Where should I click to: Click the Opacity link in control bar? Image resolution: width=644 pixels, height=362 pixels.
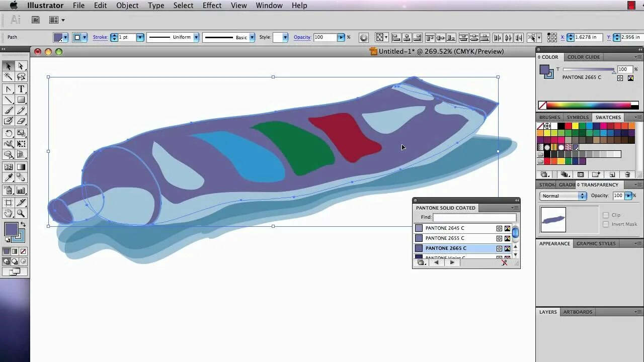point(302,37)
